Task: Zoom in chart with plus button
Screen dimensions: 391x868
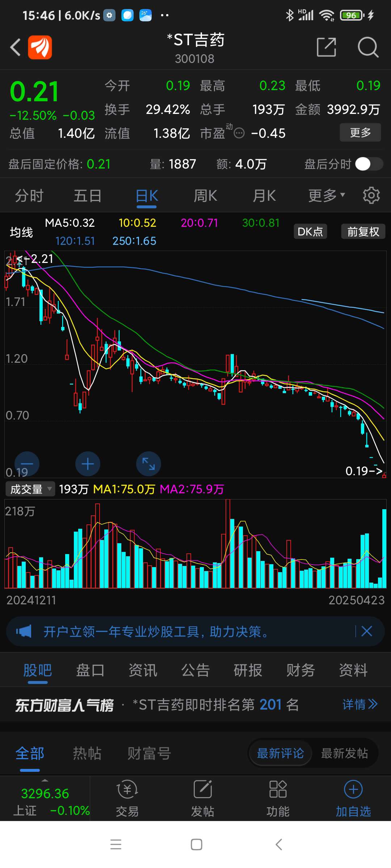Action: coord(88,464)
